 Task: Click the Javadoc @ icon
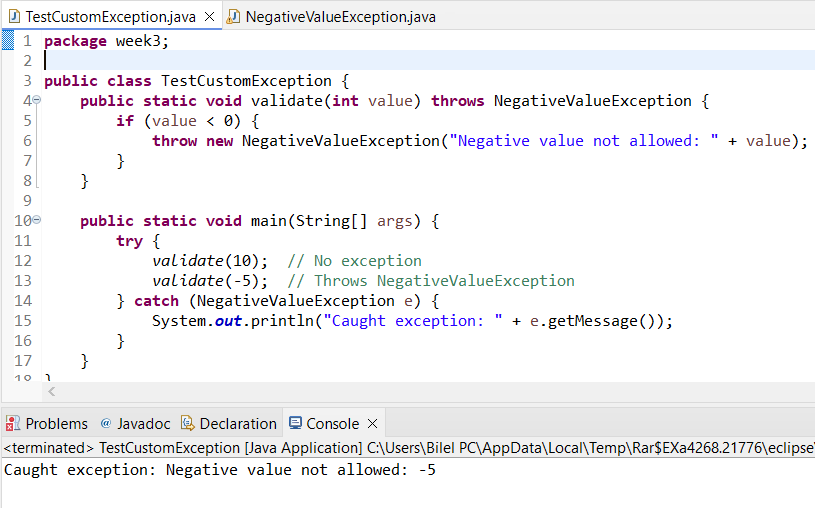[106, 423]
